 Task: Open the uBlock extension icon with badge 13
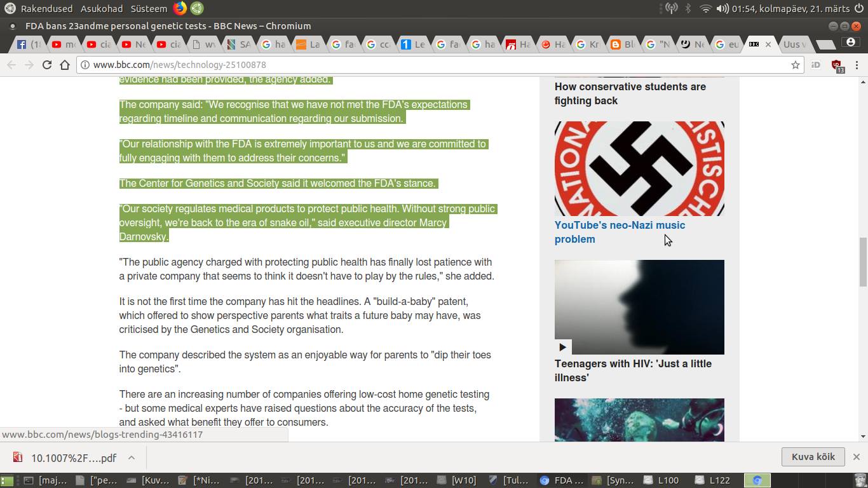click(x=837, y=65)
